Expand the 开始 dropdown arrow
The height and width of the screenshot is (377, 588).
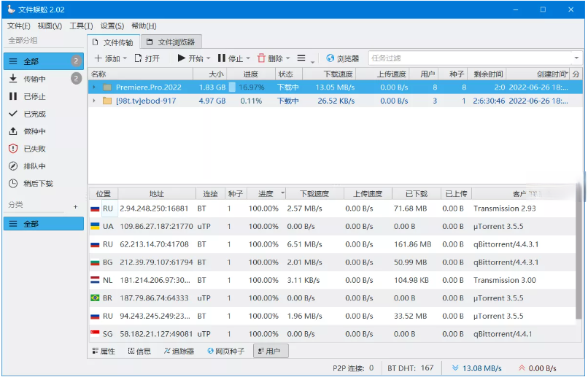[208, 58]
